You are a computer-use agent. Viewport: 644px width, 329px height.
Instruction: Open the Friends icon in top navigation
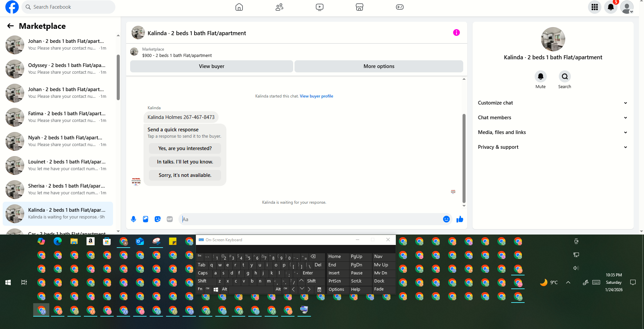point(279,7)
